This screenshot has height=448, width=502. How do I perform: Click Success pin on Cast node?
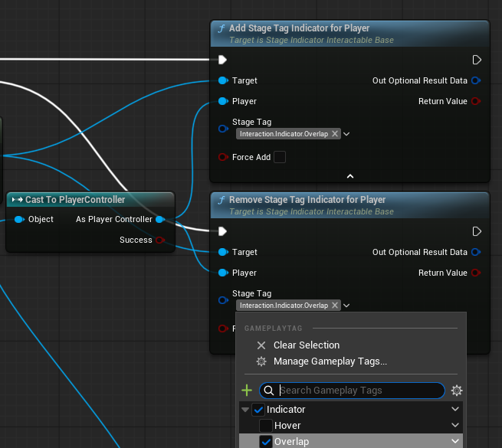tap(160, 240)
